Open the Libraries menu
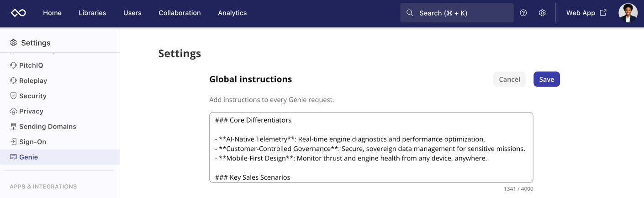The width and height of the screenshot is (644, 198). [92, 13]
